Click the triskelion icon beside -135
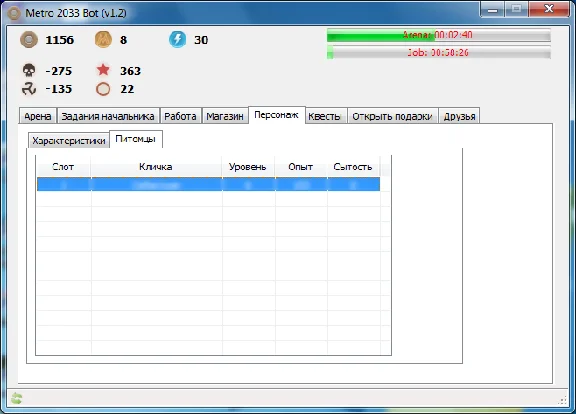576x414 pixels. tap(29, 89)
